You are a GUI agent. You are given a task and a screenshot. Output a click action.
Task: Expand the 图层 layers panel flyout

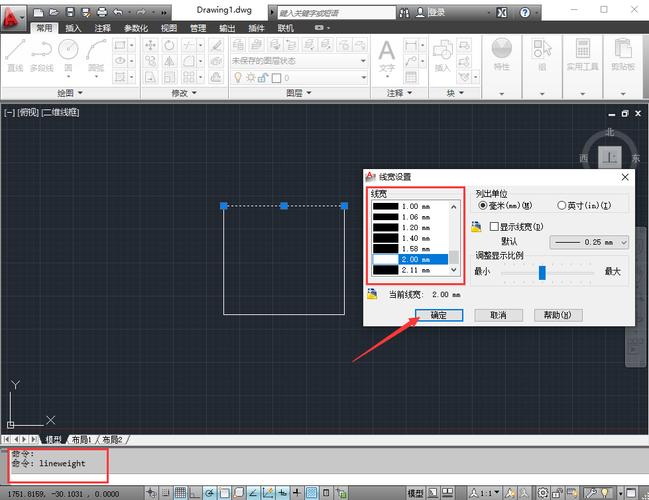(x=299, y=93)
